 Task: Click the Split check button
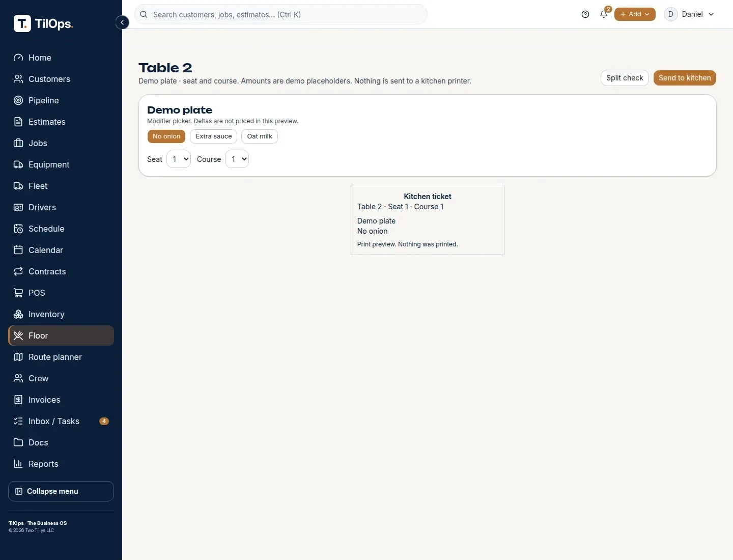click(625, 78)
